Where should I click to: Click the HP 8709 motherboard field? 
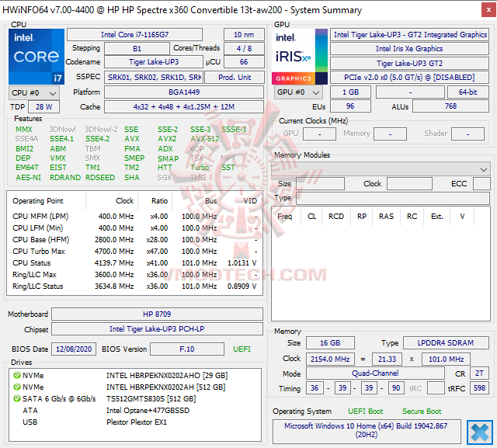157,314
